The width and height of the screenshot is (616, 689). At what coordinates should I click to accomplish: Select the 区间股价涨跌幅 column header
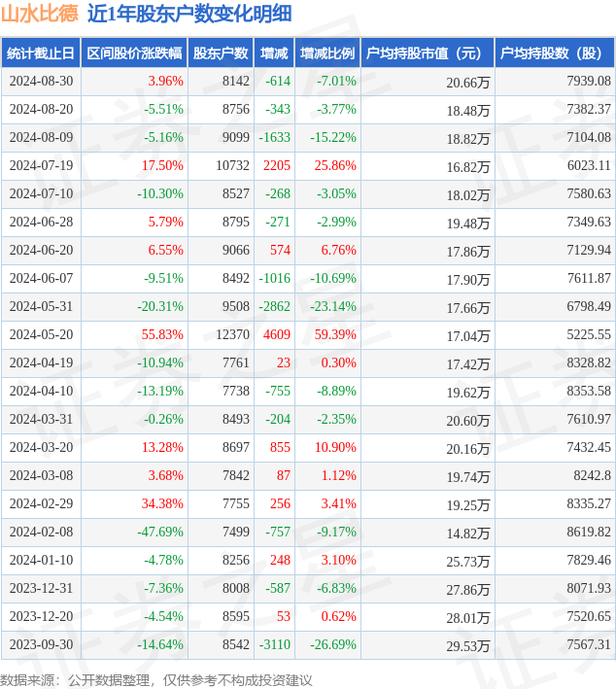click(x=133, y=53)
